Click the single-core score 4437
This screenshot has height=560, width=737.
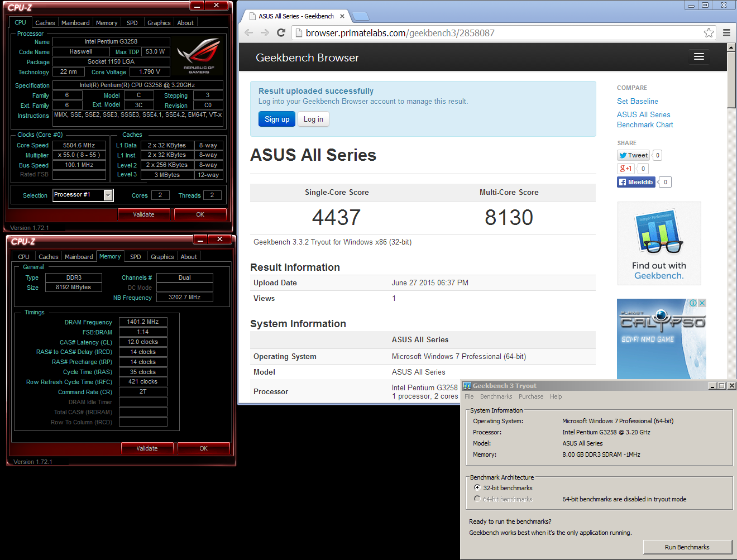pos(336,217)
